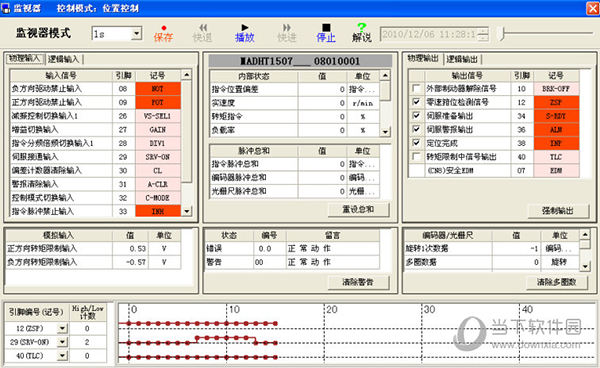Click the date-time stepper up arrow
Image resolution: width=600 pixels, height=368 pixels.
(484, 31)
